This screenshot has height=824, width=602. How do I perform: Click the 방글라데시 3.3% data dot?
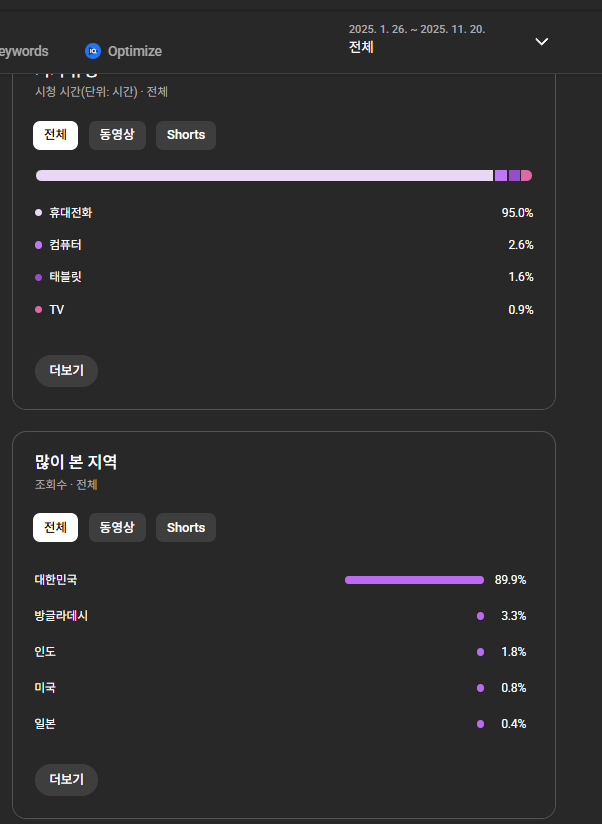pyautogui.click(x=480, y=616)
